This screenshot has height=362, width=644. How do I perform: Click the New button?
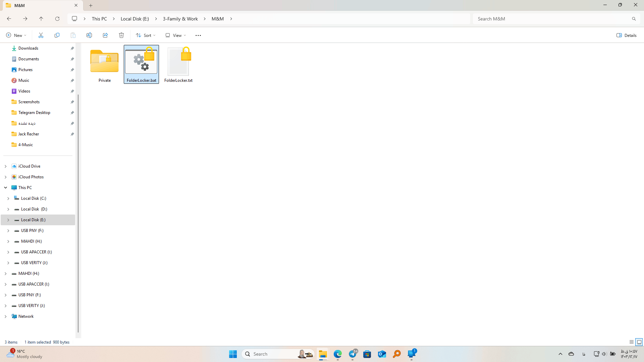click(16, 35)
